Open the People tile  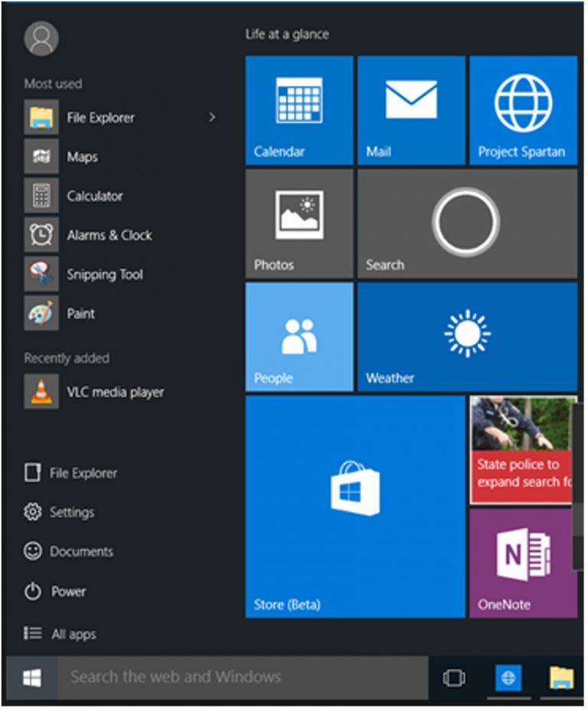point(299,337)
